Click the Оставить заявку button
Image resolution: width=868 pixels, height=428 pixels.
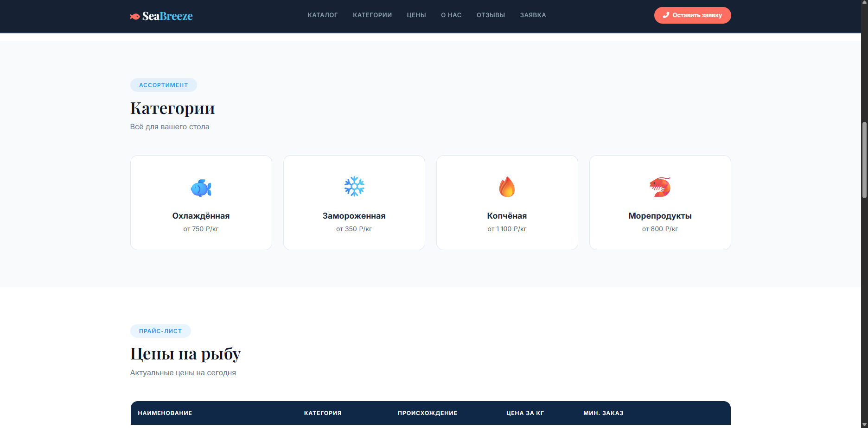tap(692, 15)
